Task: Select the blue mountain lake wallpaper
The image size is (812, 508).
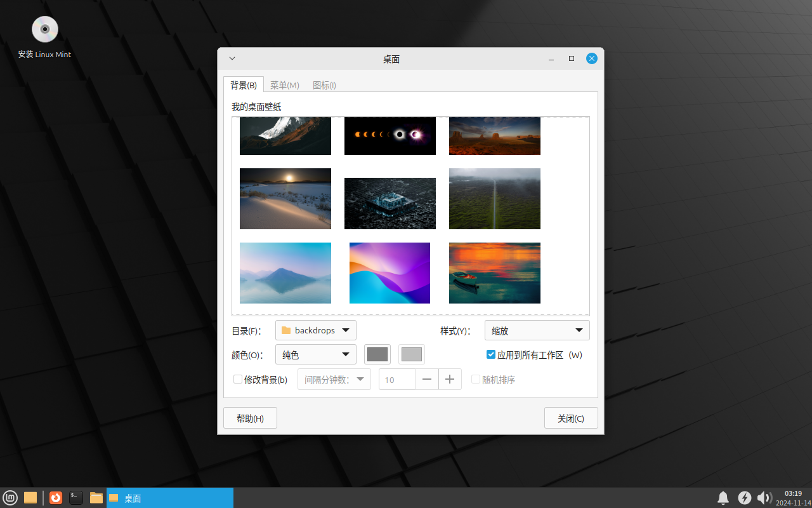Action: click(285, 273)
